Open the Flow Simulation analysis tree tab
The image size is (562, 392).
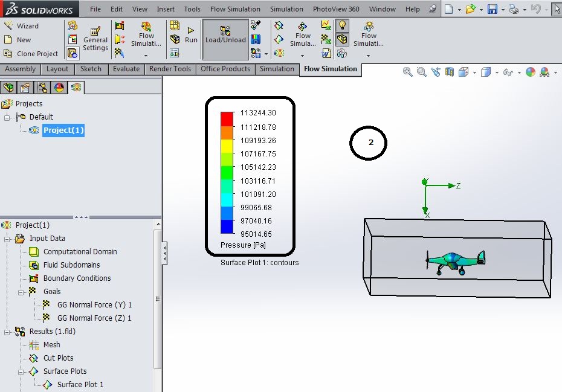pos(76,88)
